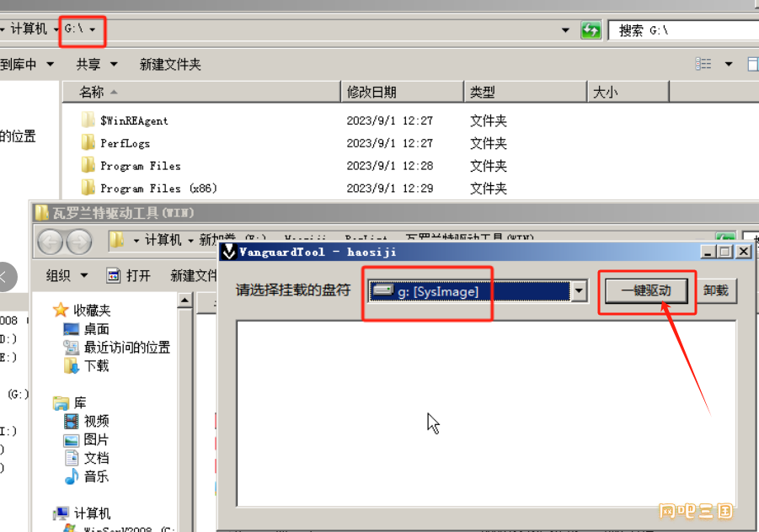Open 桌面 in the favorites sidebar

click(x=86, y=329)
